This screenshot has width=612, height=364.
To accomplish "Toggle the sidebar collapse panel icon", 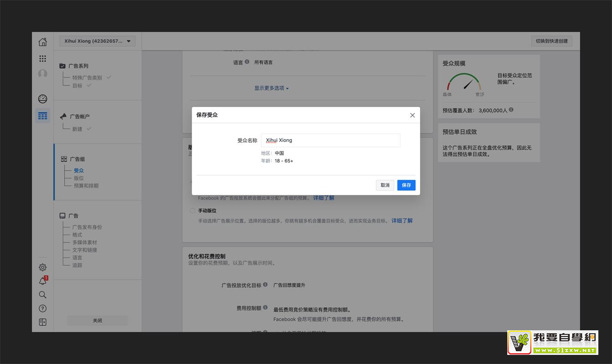I will 42,322.
